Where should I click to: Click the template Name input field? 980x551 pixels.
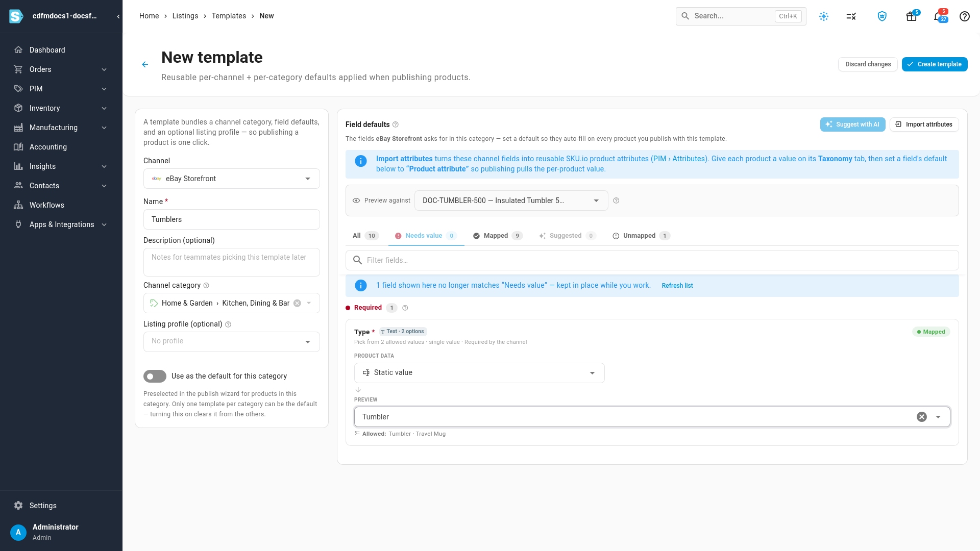232,219
